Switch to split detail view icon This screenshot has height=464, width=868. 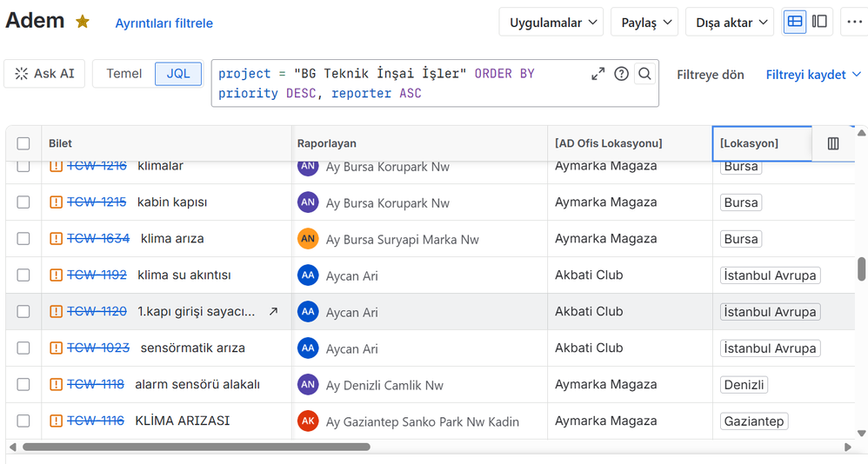819,22
